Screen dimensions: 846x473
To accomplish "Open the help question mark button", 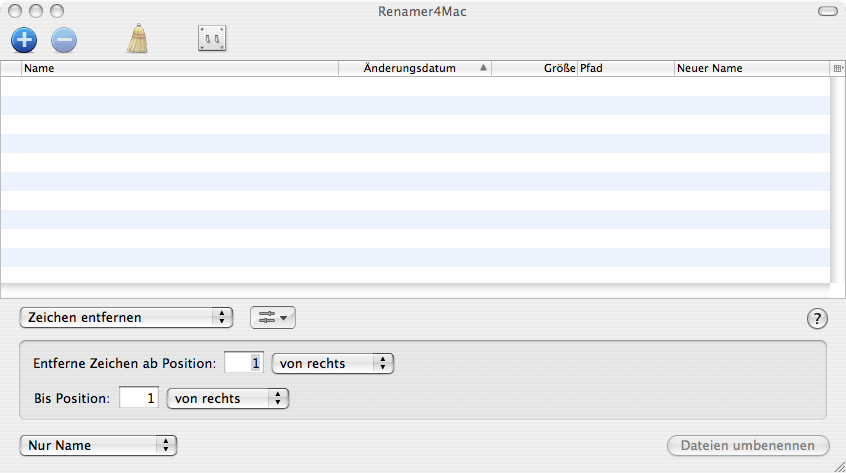I will click(817, 319).
